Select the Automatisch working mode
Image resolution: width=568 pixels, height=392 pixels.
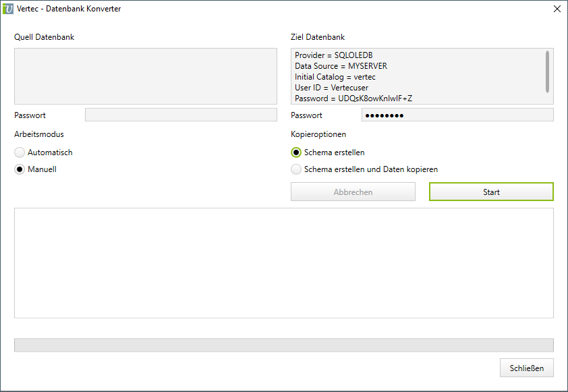(20, 152)
